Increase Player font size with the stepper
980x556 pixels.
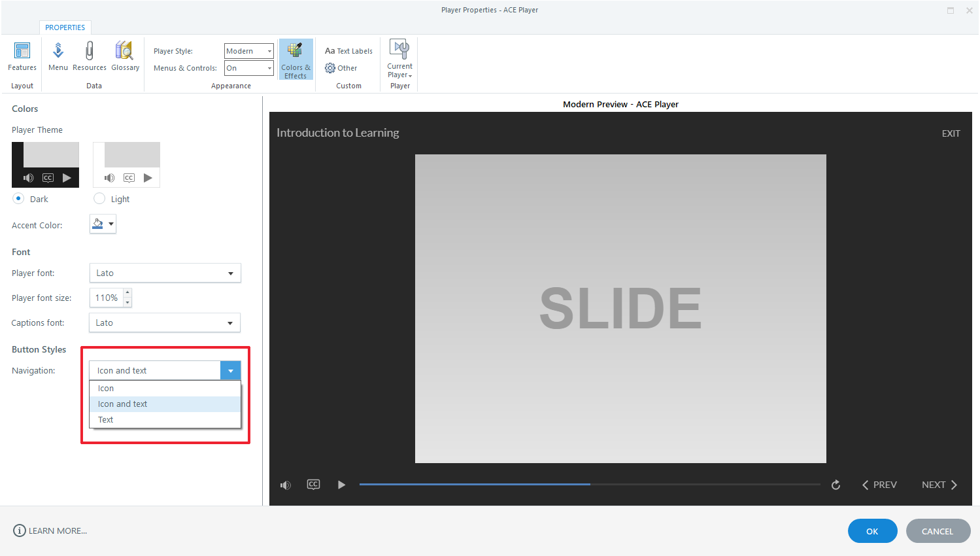coord(127,293)
